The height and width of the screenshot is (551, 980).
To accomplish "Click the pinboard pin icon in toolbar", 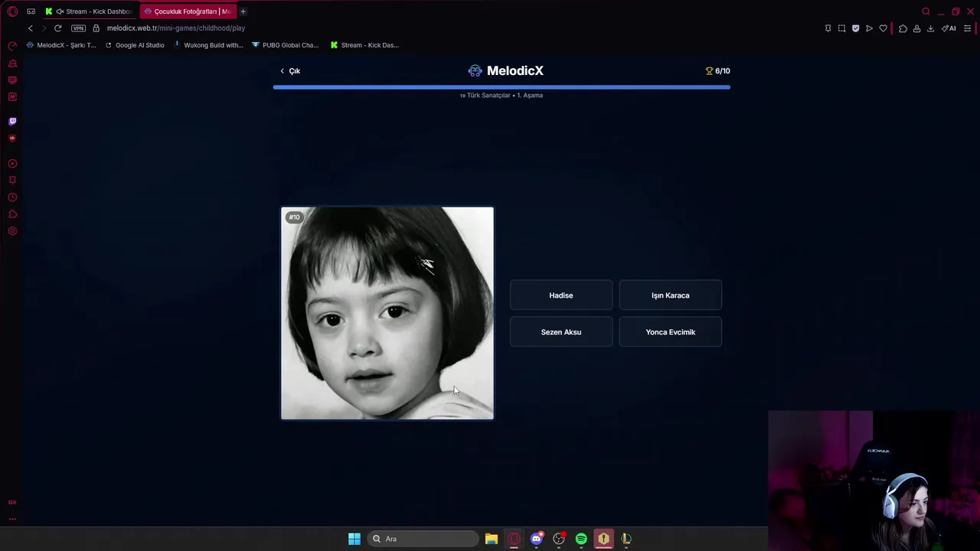I will 828,28.
